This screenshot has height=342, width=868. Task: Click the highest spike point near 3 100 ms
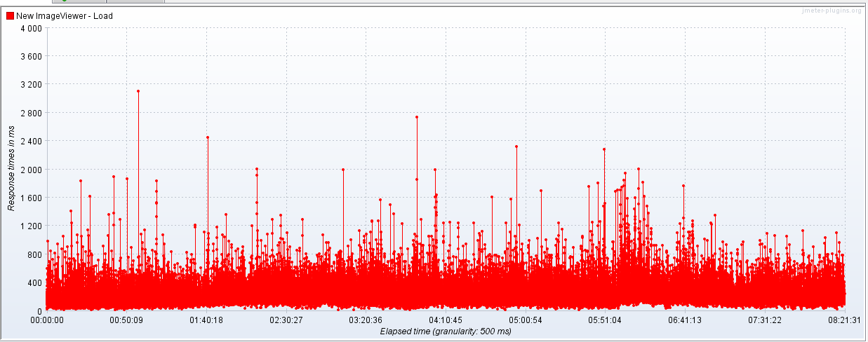pos(138,91)
